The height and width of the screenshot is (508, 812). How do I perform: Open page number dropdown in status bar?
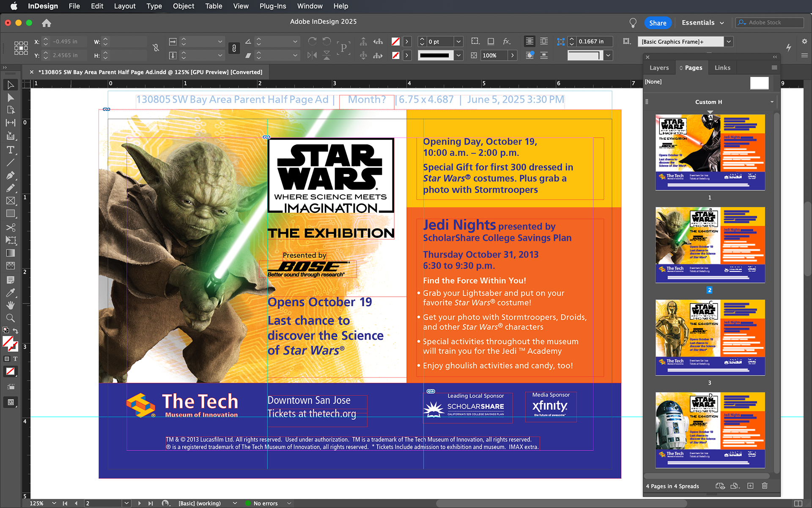[x=126, y=503]
